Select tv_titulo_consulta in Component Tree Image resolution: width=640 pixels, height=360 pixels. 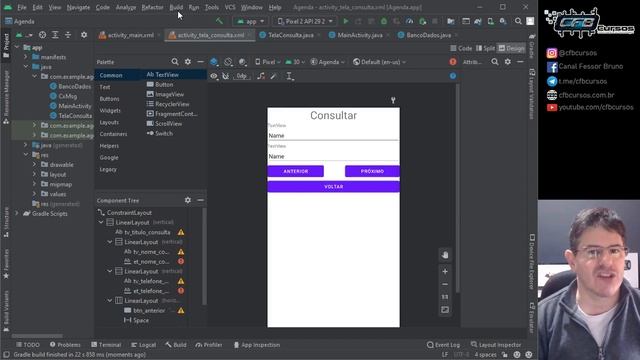click(147, 232)
